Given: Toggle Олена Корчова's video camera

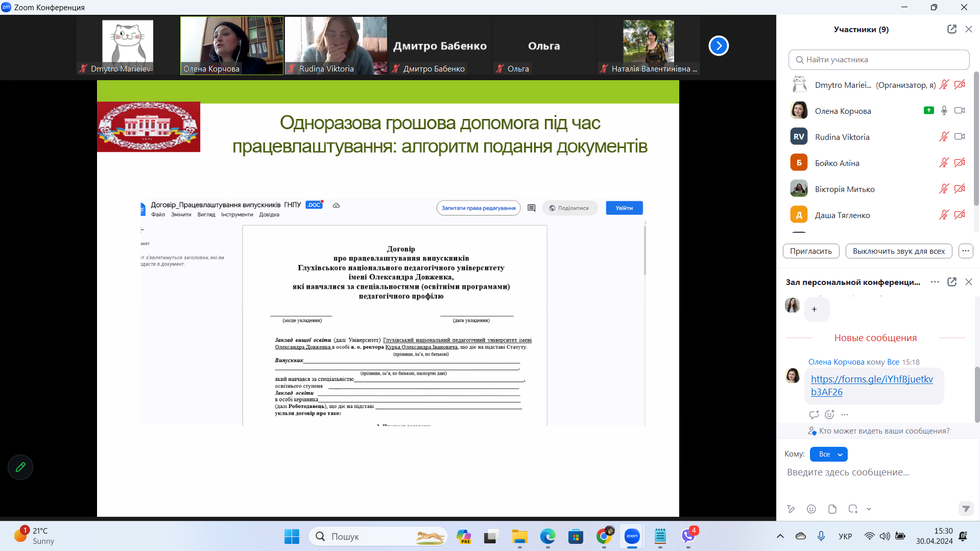Looking at the screenshot, I should pos(960,111).
